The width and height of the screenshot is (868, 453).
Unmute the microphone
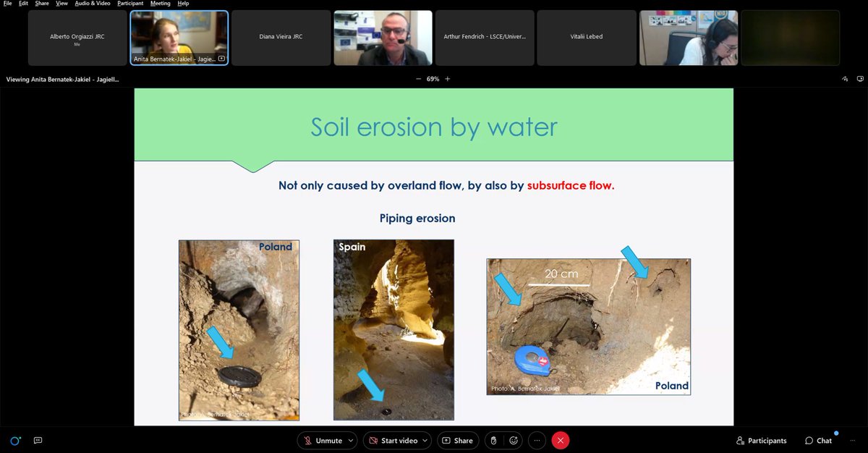click(x=323, y=441)
